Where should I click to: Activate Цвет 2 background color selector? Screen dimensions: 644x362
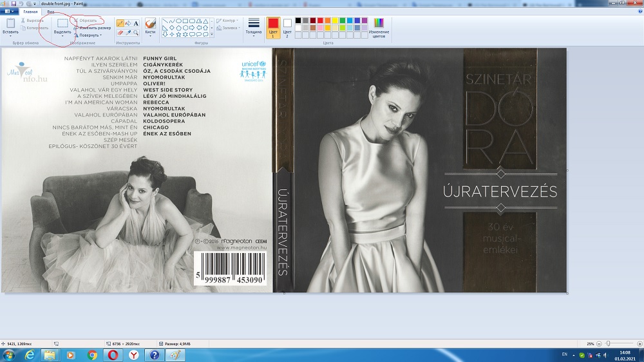coord(287,28)
